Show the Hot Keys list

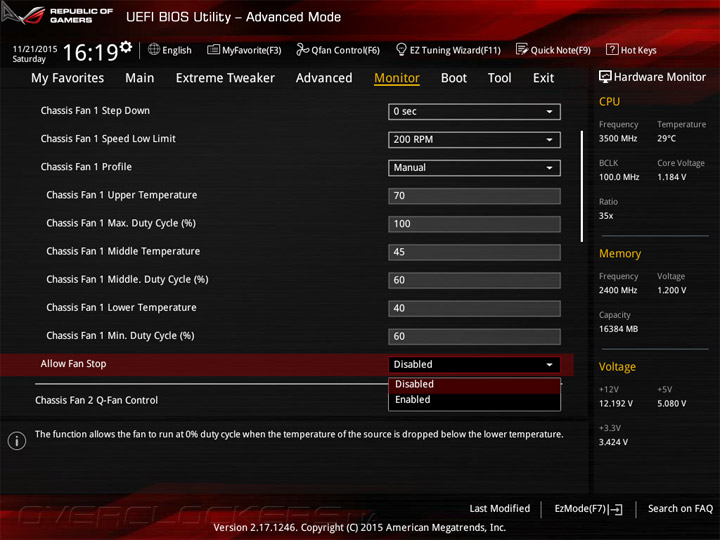coord(631,50)
